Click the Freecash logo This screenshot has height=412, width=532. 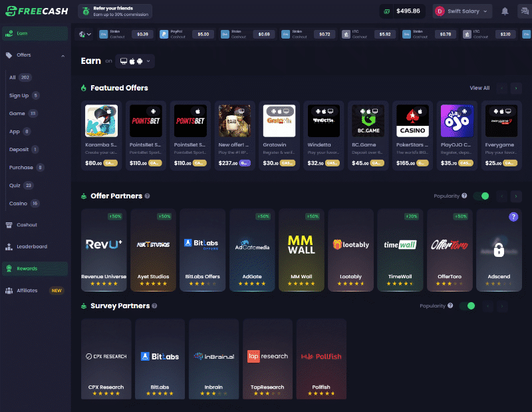(x=37, y=11)
